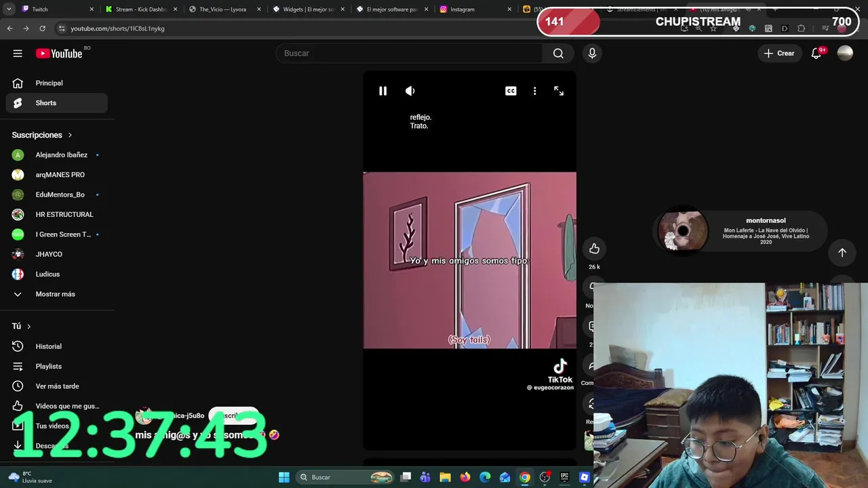The image size is (868, 488).
Task: Open File Explorer from the taskbar
Action: (x=445, y=477)
